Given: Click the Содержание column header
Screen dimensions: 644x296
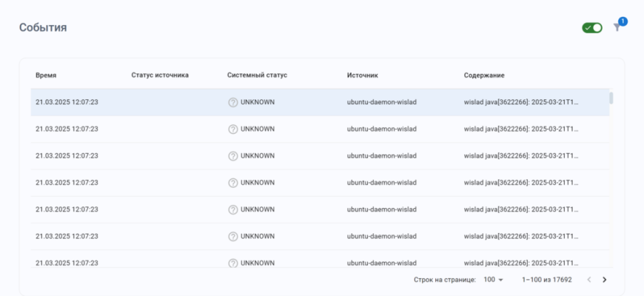Looking at the screenshot, I should [484, 75].
